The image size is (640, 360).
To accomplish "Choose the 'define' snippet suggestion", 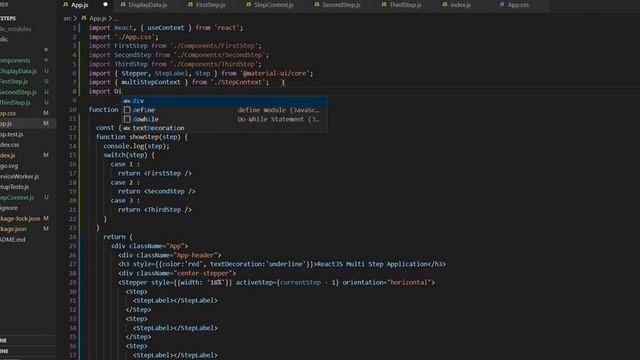I will [224, 110].
